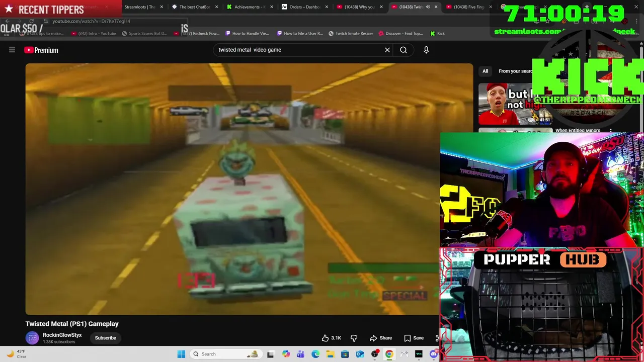Open File Explorer from taskbar
This screenshot has width=644, height=362.
(x=330, y=354)
